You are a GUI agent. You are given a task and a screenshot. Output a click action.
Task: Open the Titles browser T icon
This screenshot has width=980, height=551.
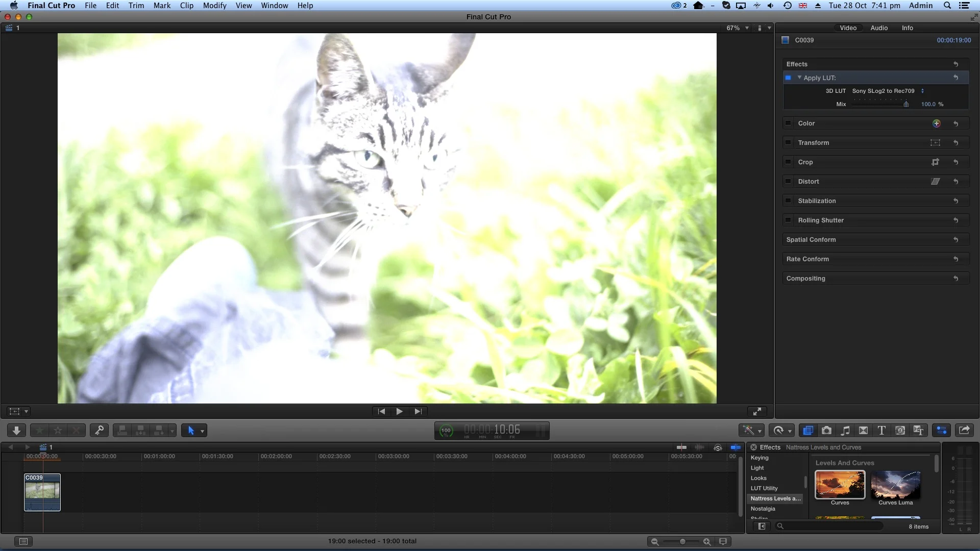pos(881,431)
